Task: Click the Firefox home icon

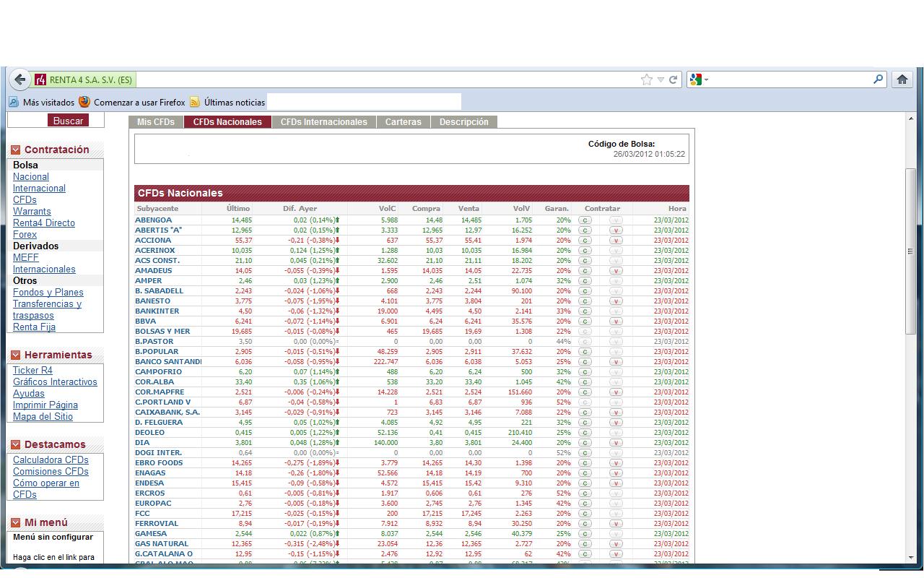Action: click(x=902, y=79)
